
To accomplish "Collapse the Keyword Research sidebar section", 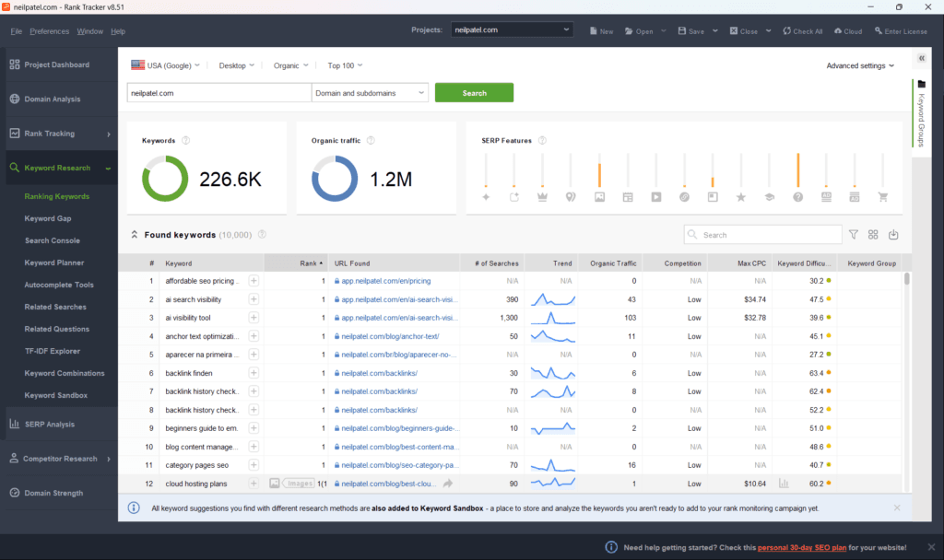I will (109, 169).
